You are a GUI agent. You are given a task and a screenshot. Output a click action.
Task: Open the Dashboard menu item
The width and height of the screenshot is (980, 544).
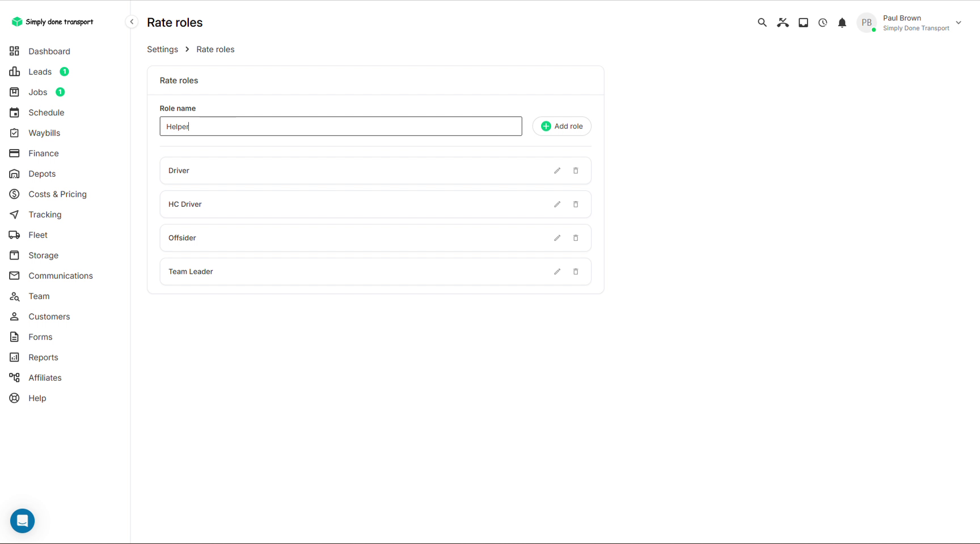(x=49, y=51)
